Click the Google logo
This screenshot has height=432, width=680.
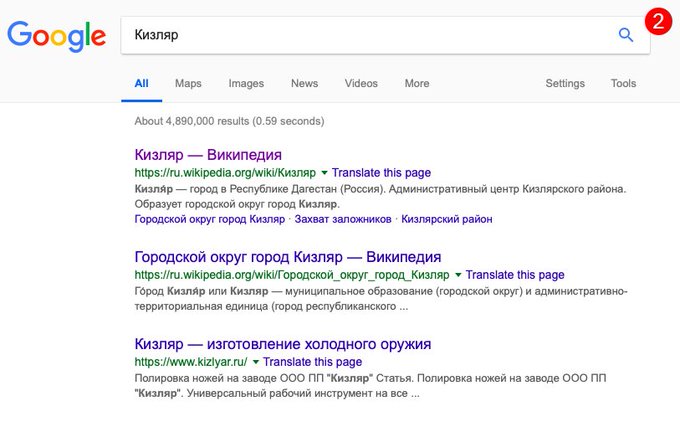coord(56,36)
